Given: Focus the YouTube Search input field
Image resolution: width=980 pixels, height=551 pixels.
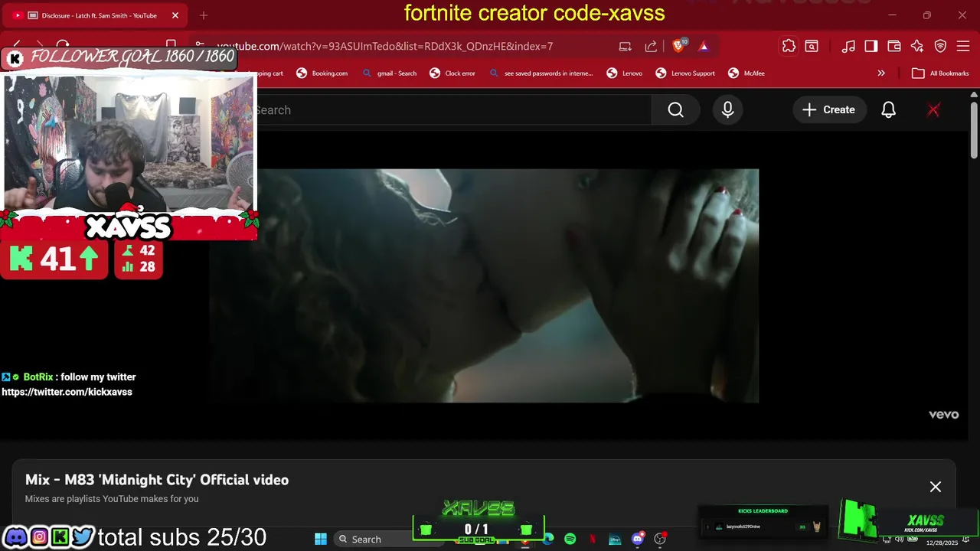Looking at the screenshot, I should click(452, 110).
